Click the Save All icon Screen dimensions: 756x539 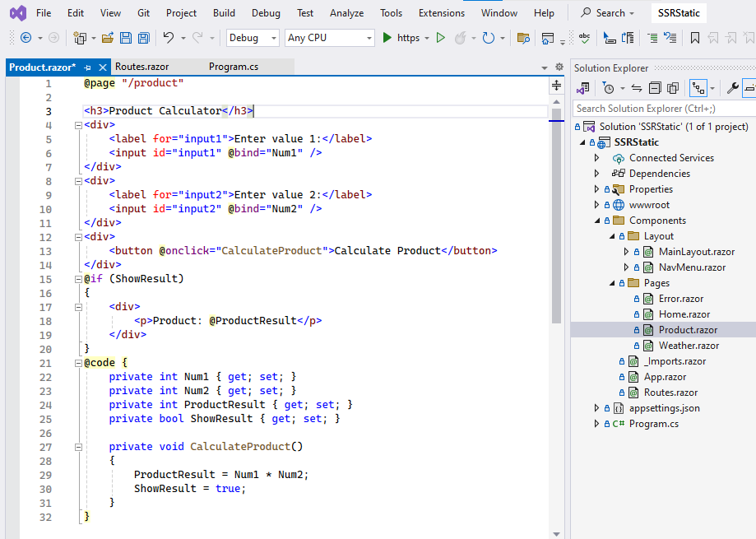(144, 38)
